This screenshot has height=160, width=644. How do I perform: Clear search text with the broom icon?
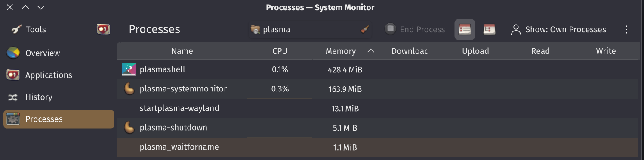tap(364, 30)
